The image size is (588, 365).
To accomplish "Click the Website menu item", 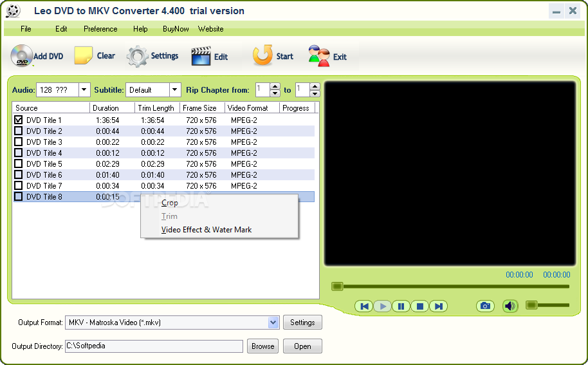I will pyautogui.click(x=211, y=29).
